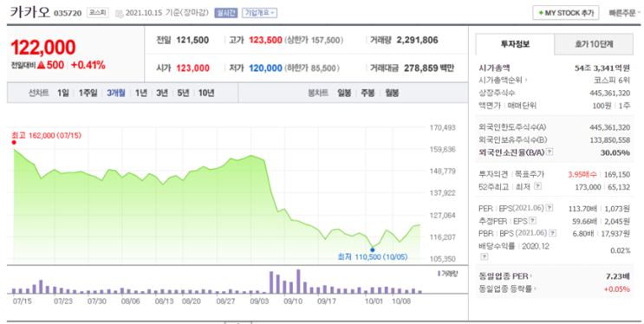Click the purple 거래량 legend marker
Viewport: 644px width, 324px height.
click(x=439, y=274)
